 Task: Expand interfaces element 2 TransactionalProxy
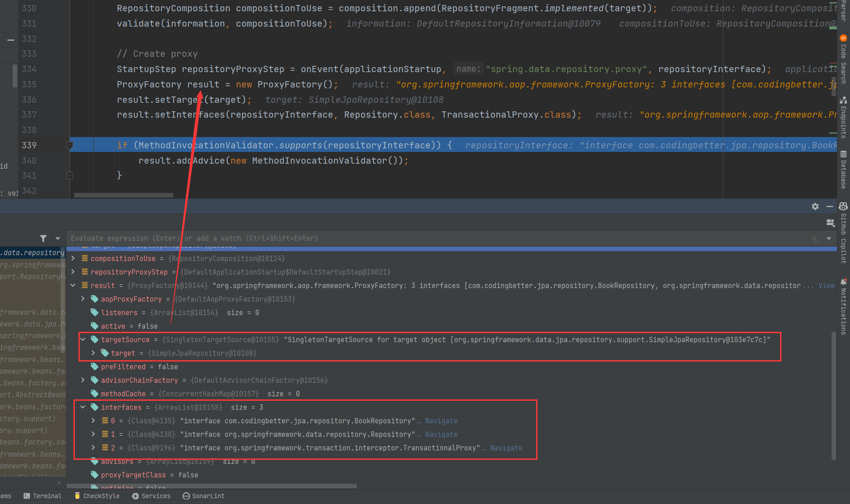[93, 448]
